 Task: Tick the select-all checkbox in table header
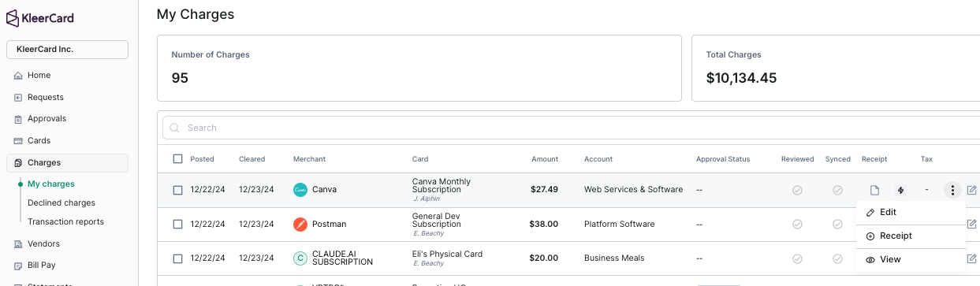pyautogui.click(x=177, y=159)
